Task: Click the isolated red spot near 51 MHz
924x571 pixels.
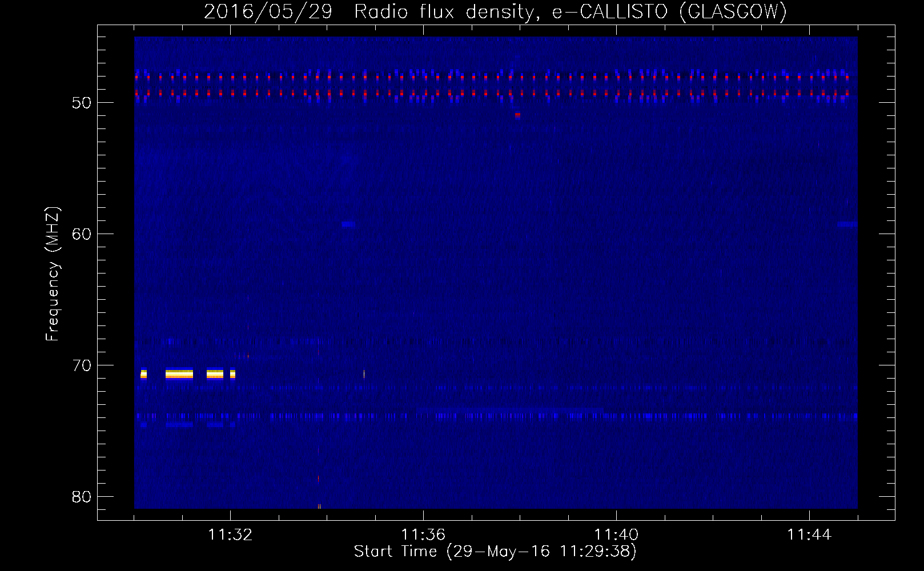Action: 517,115
